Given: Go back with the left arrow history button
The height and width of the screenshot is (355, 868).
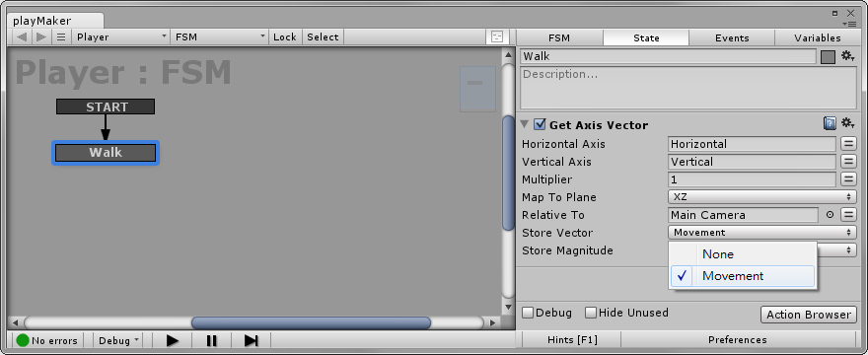Looking at the screenshot, I should (x=21, y=37).
